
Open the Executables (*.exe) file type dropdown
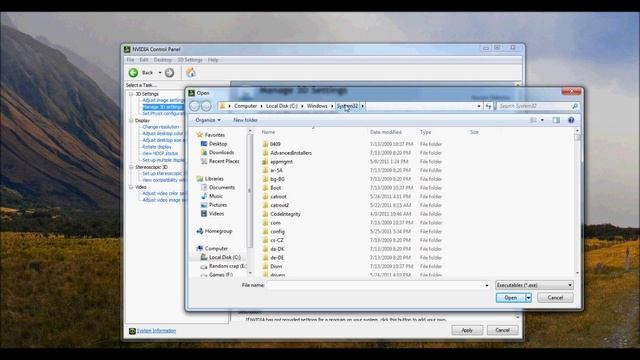coord(534,285)
